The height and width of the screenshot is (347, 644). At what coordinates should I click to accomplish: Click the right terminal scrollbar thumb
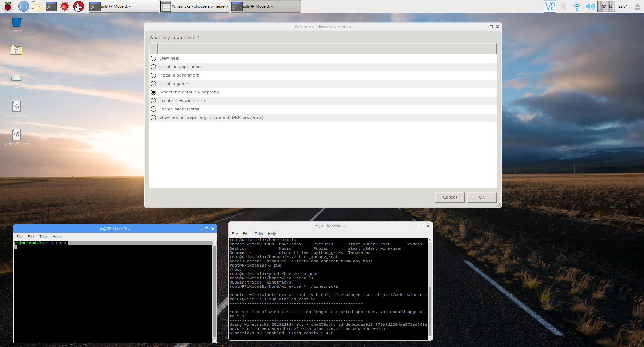(x=430, y=311)
